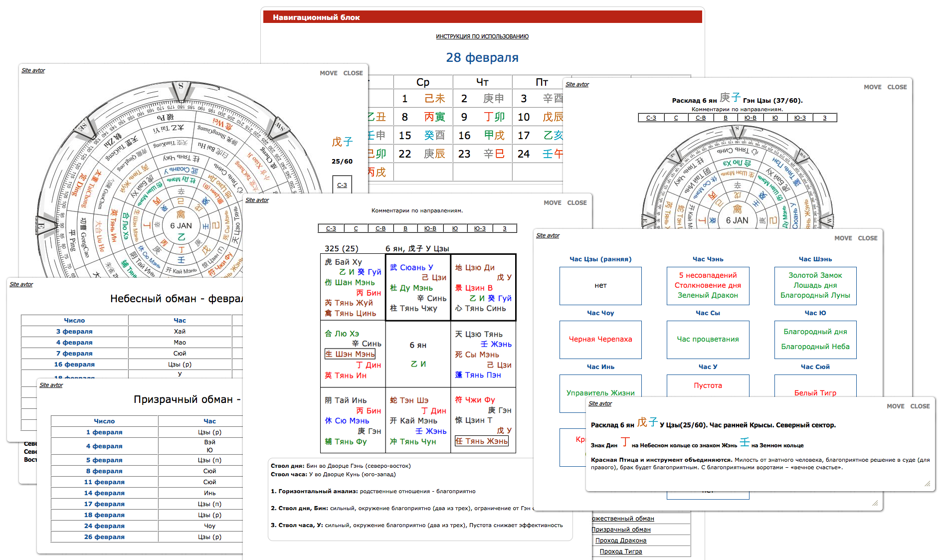Click the Час Чэнь cell '5 несовпадений'
943x560 pixels.
tap(708, 286)
